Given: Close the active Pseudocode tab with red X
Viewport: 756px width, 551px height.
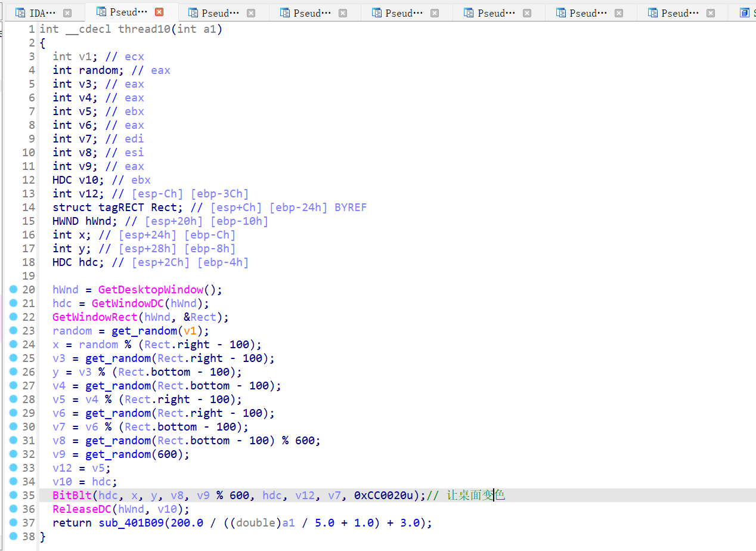Looking at the screenshot, I should click(159, 12).
